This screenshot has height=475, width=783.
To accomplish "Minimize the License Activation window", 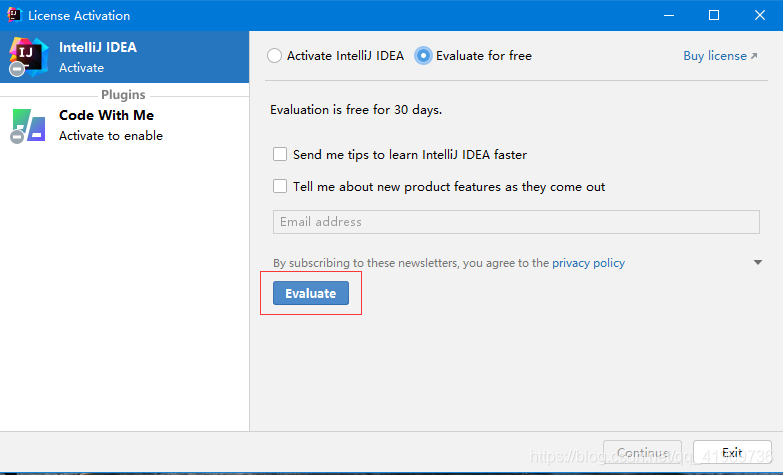I will 669,15.
